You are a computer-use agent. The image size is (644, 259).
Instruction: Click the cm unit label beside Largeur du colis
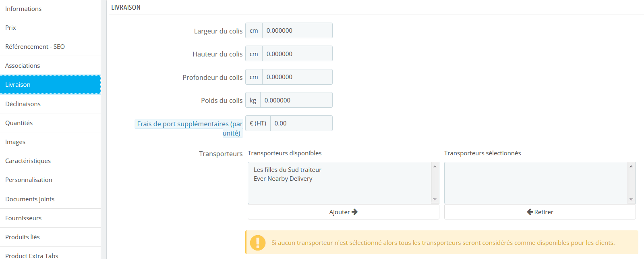pos(254,30)
